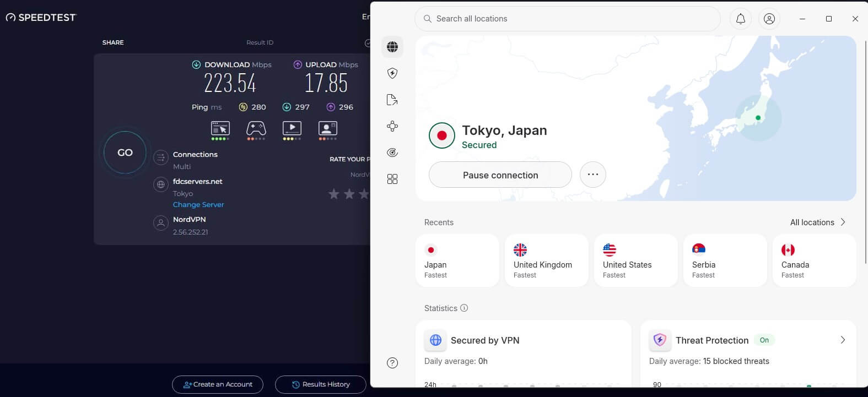This screenshot has width=868, height=397.
Task: Open Results History in Speedtest
Action: [321, 384]
